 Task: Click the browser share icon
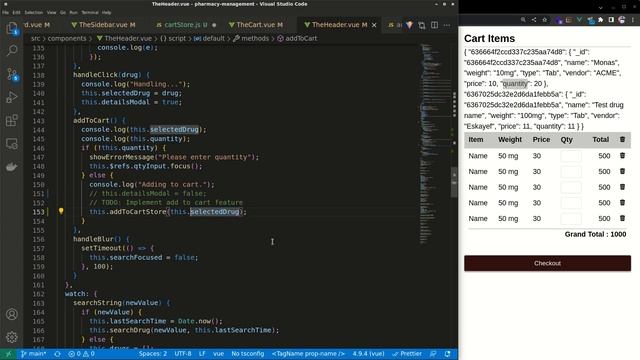[534, 20]
